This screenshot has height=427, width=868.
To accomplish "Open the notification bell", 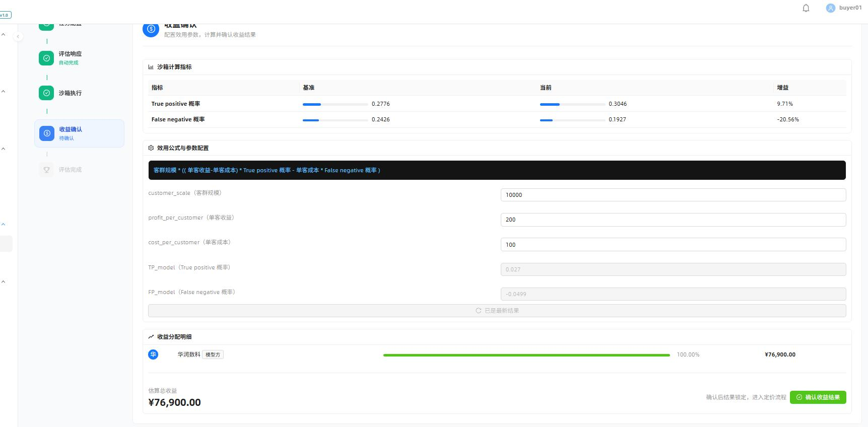I will click(806, 8).
